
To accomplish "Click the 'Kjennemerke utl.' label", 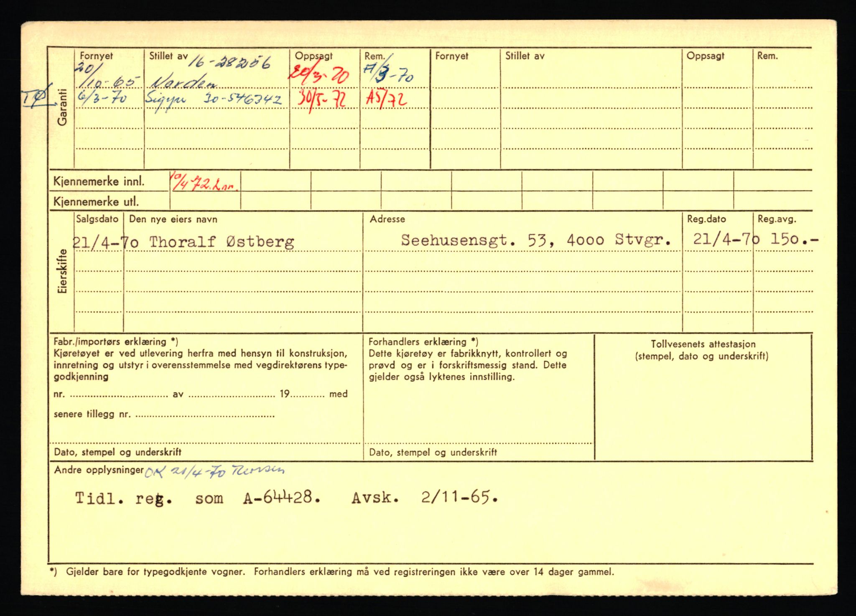I will coord(96,202).
